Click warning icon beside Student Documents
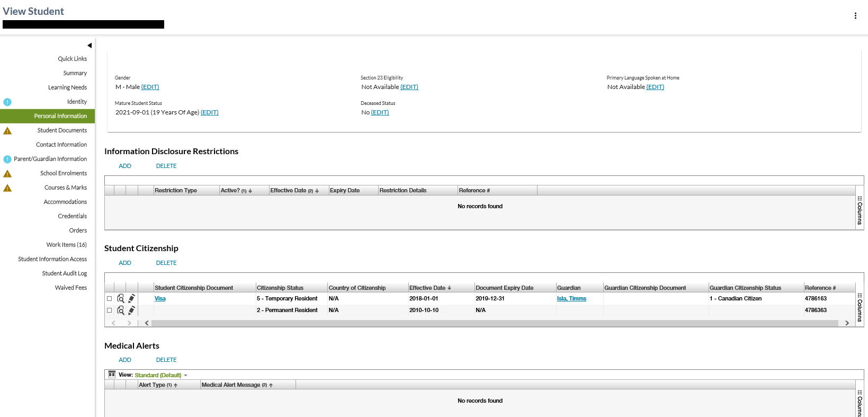 pos(7,131)
